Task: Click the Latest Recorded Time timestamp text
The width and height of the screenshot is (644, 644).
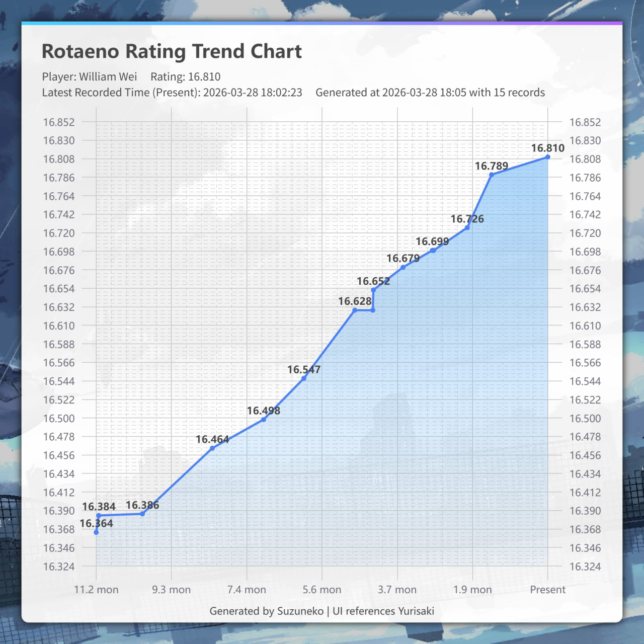Action: coord(172,93)
